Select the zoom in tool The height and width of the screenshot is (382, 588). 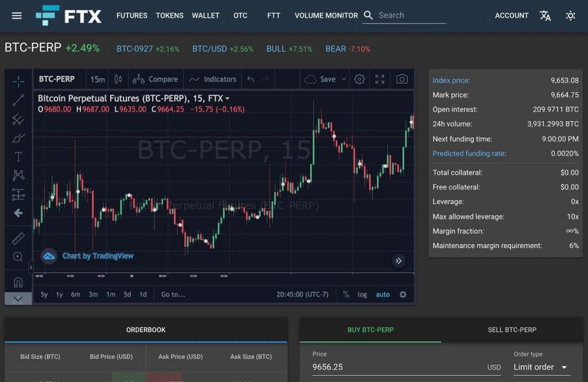point(18,257)
